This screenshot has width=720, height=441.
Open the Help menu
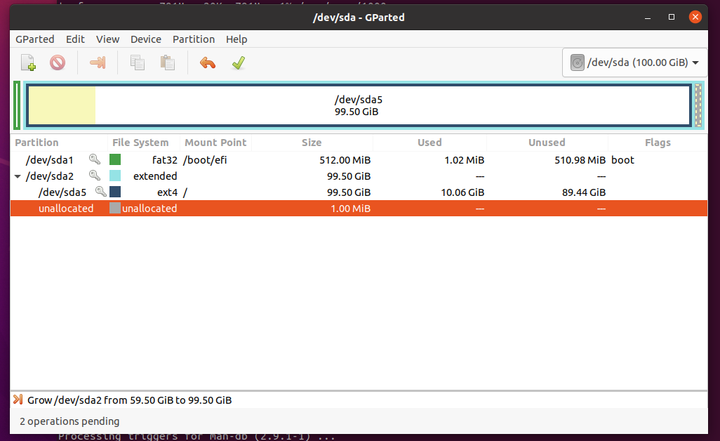click(236, 40)
